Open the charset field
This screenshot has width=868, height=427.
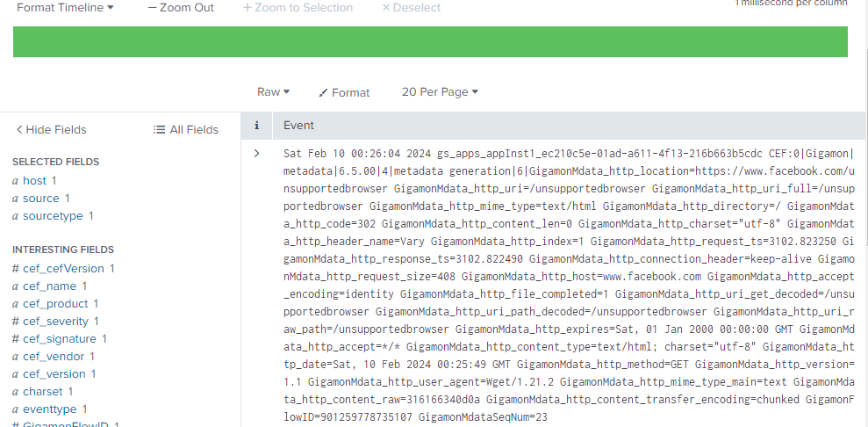coord(43,392)
